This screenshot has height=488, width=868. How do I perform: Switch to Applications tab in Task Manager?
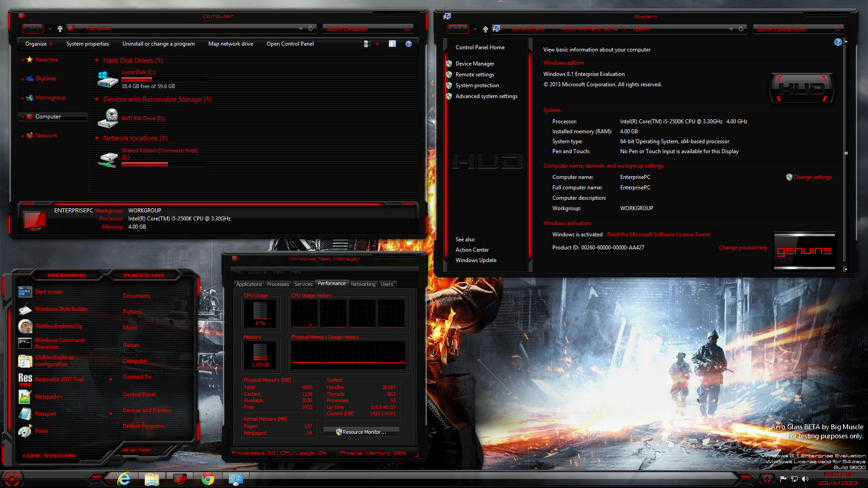249,284
